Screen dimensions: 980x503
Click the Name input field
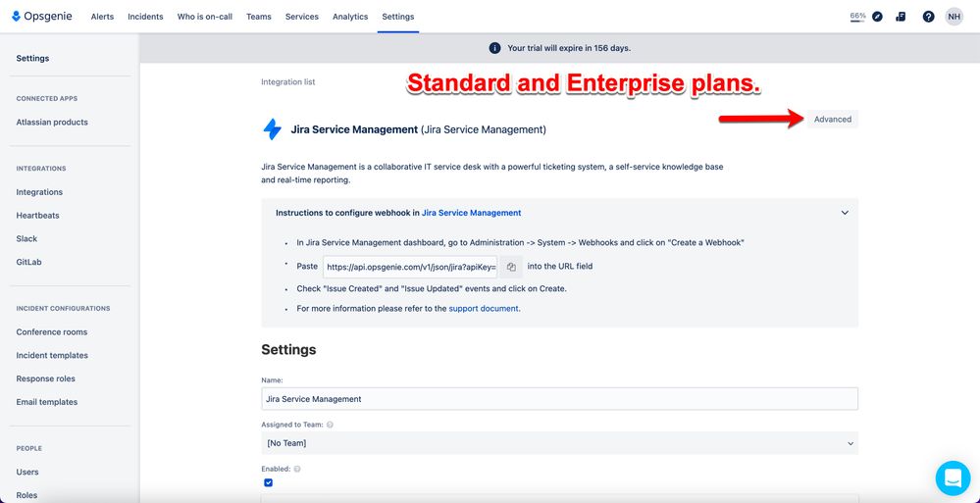(559, 399)
